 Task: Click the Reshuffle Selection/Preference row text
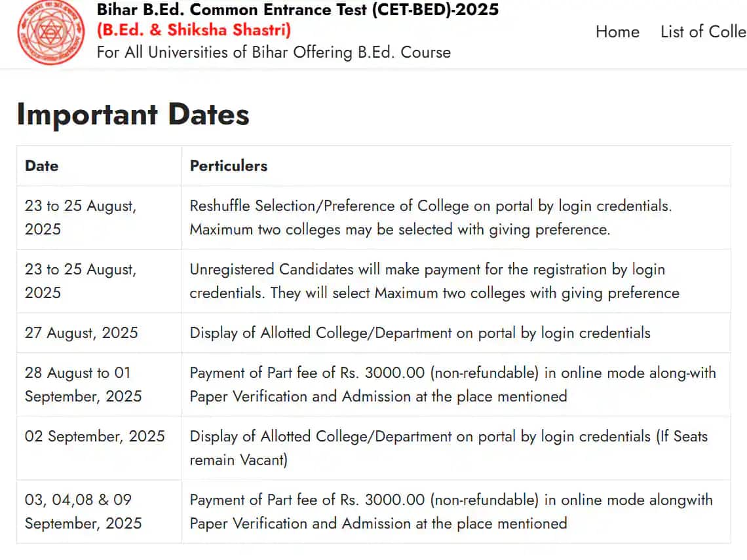point(431,217)
